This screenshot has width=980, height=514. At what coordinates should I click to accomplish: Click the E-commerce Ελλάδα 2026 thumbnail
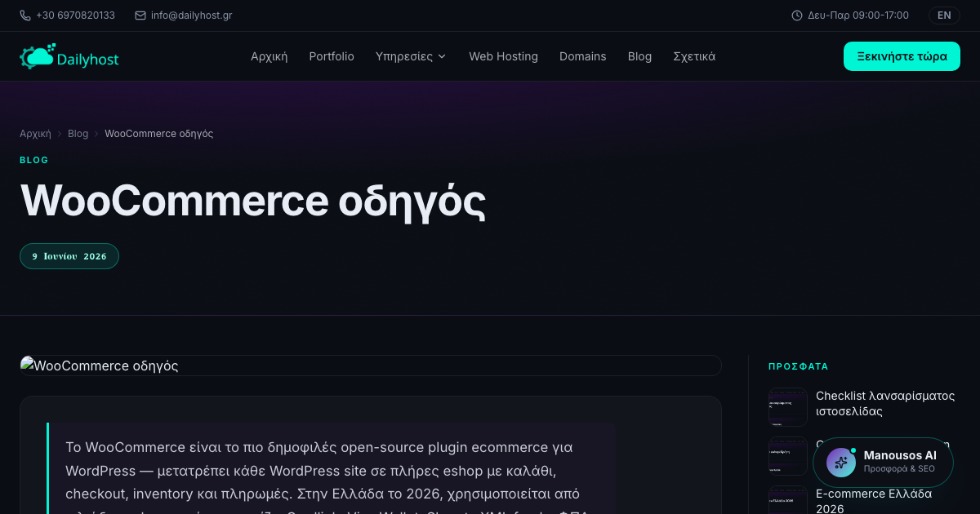tap(788, 500)
